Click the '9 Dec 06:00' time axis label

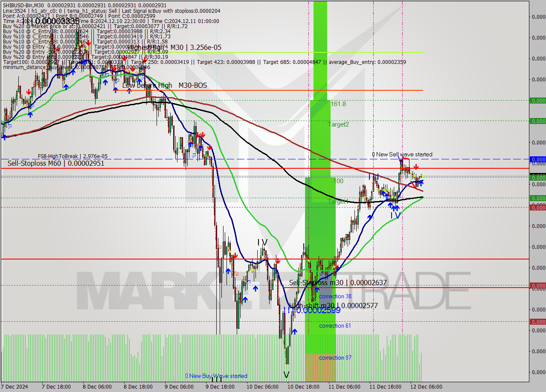(178, 387)
